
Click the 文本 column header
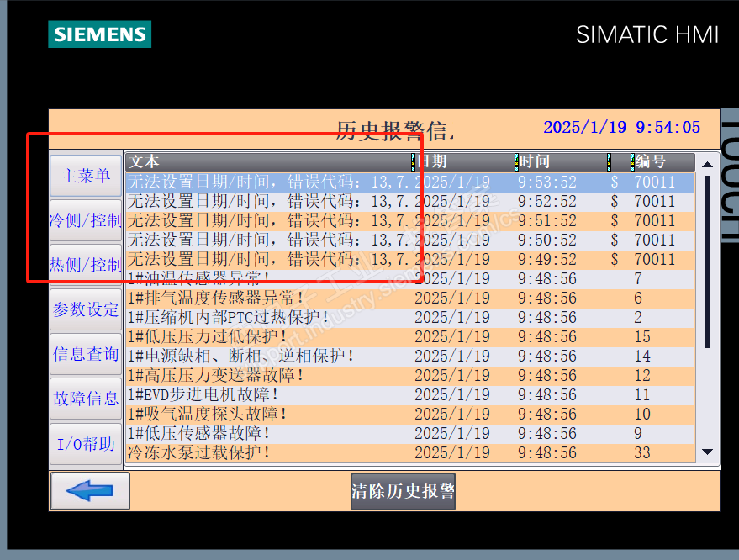[269, 161]
